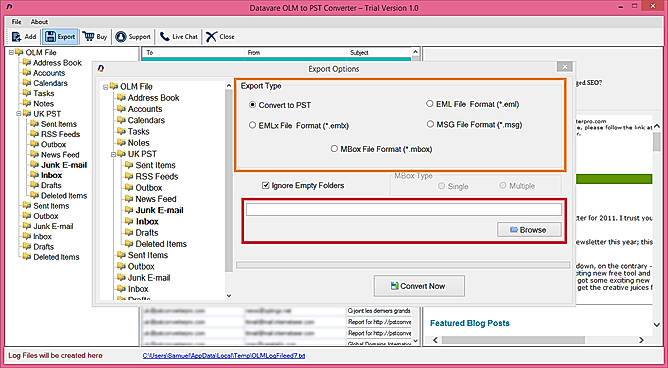This screenshot has width=668, height=368.
Task: Open the OLM log file path link
Action: point(224,356)
